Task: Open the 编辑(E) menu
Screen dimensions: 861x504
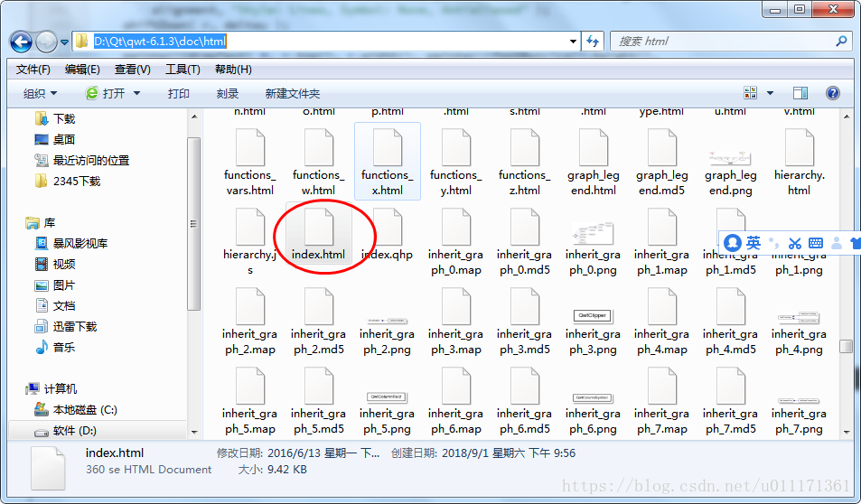Action: point(82,70)
